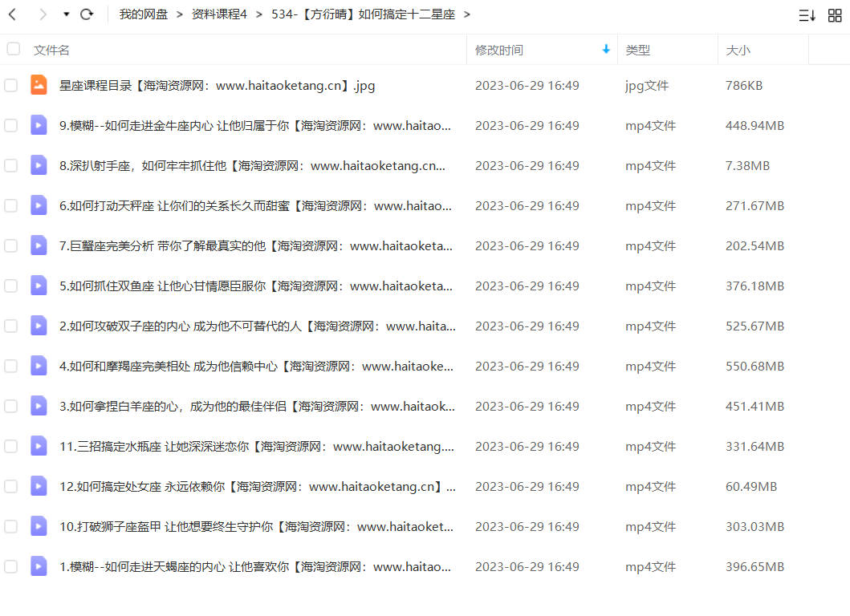Click jpg文件 type cell
This screenshot has width=850, height=616.
point(647,86)
